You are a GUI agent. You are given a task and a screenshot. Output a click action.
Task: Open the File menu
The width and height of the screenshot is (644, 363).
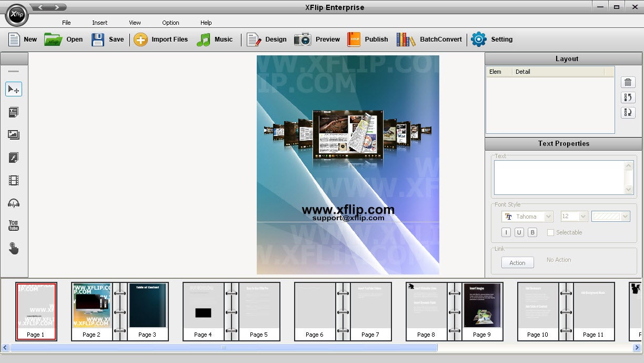click(66, 23)
